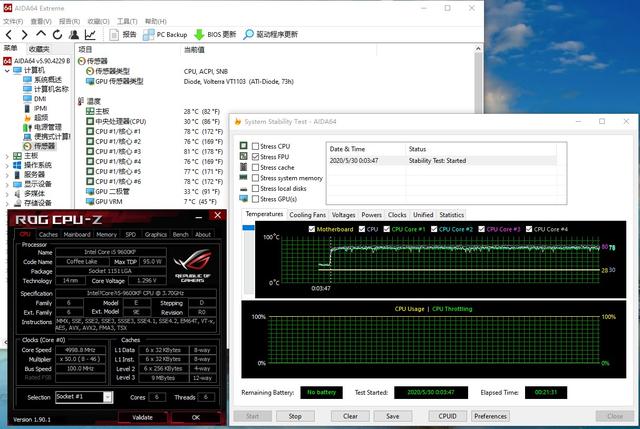Enable Stress GPU(s) checkbox
Viewport: 640px width, 429px height.
[x=256, y=199]
